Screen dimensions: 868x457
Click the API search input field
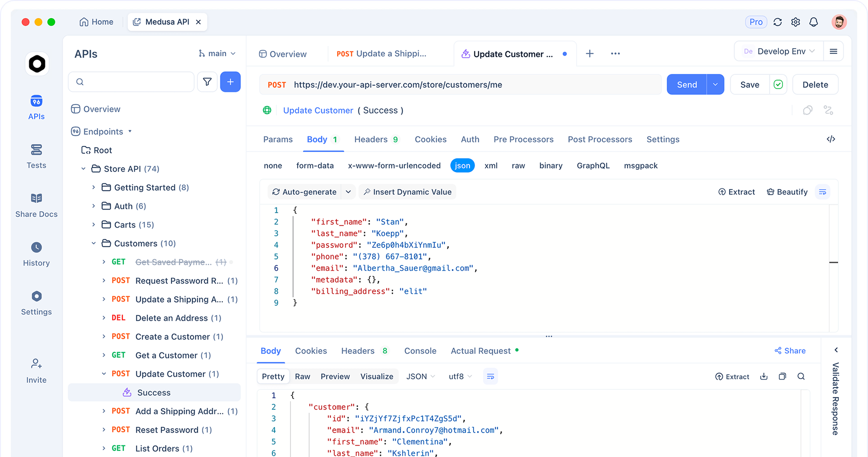point(131,82)
